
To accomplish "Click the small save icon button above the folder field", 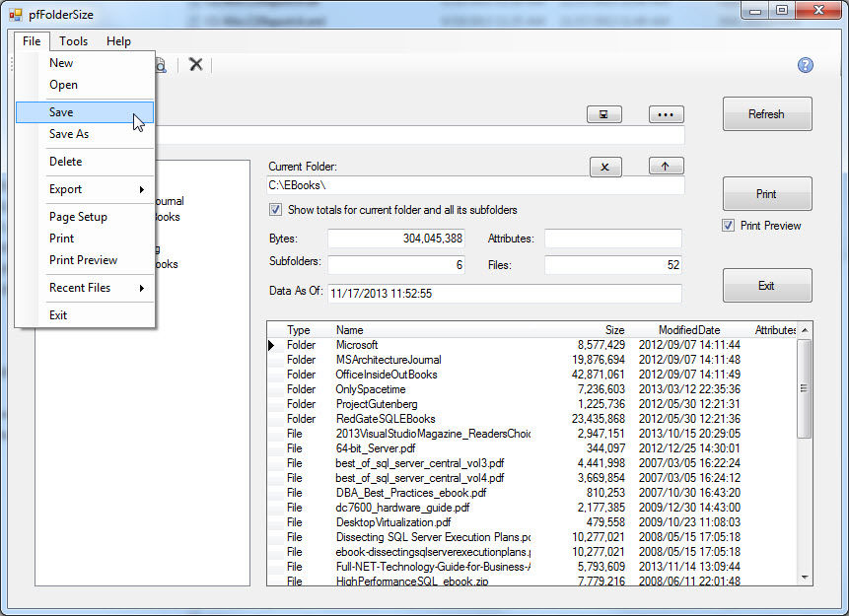I will coord(604,114).
